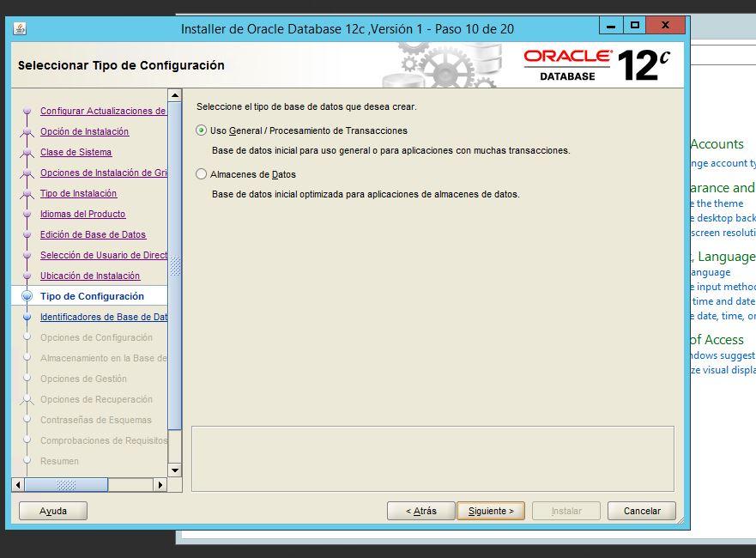The width and height of the screenshot is (756, 558).
Task: Click the sidebar horizontal scroll left arrow
Action: coord(18,485)
